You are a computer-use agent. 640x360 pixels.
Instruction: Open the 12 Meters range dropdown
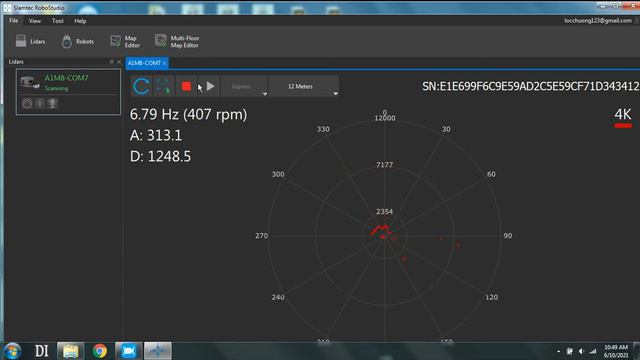coord(304,87)
